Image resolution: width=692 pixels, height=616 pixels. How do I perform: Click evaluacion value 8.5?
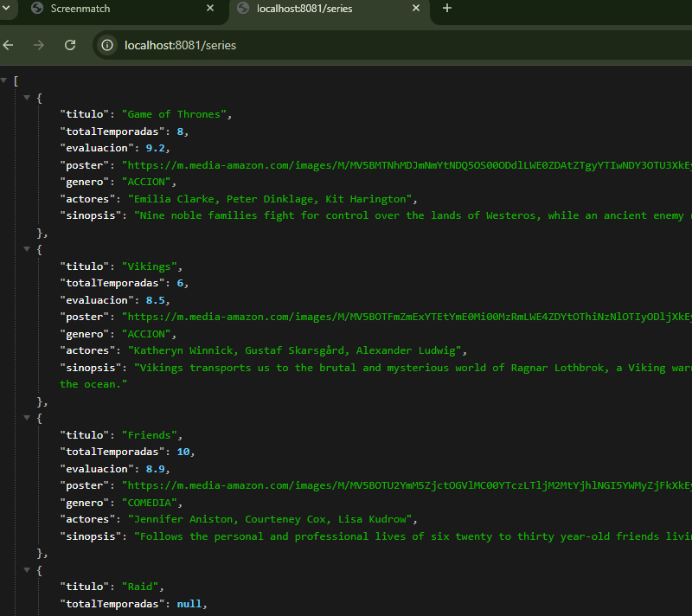click(x=156, y=300)
